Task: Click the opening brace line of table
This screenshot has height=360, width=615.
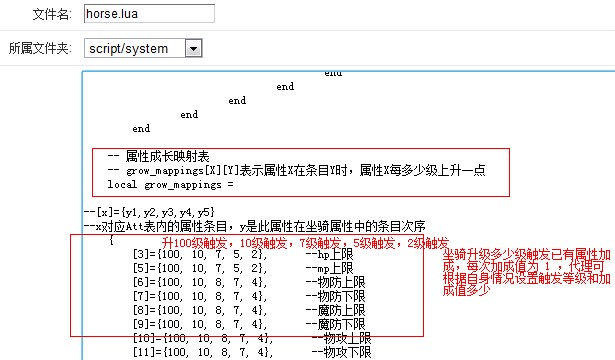Action: click(111, 240)
